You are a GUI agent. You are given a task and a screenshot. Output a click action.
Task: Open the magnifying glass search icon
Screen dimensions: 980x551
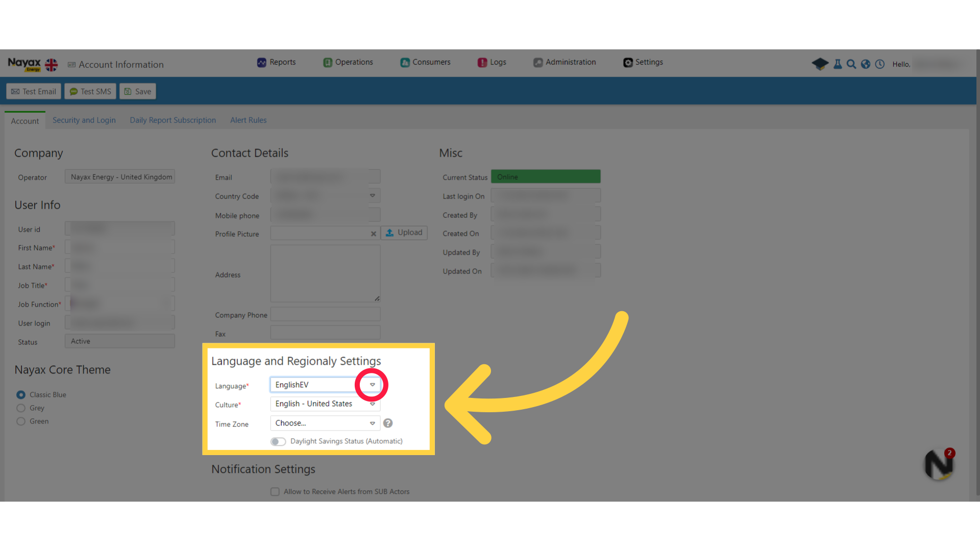pyautogui.click(x=851, y=64)
